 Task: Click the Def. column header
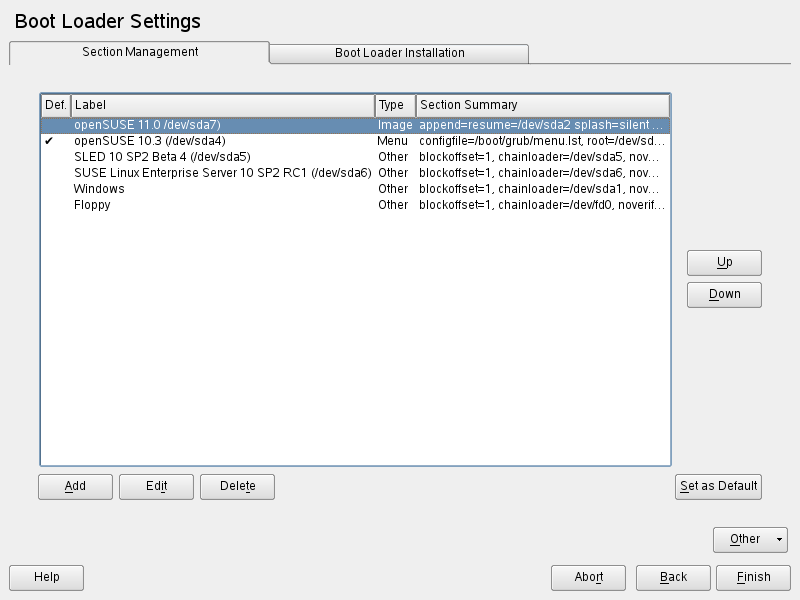[x=56, y=105]
